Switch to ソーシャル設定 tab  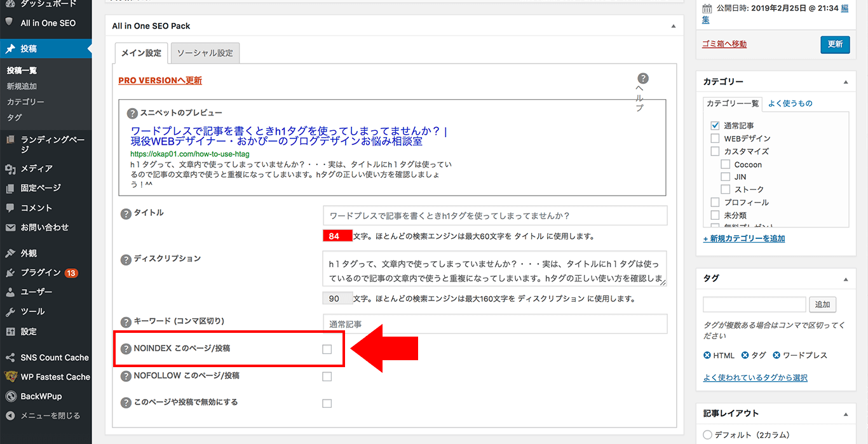point(205,53)
